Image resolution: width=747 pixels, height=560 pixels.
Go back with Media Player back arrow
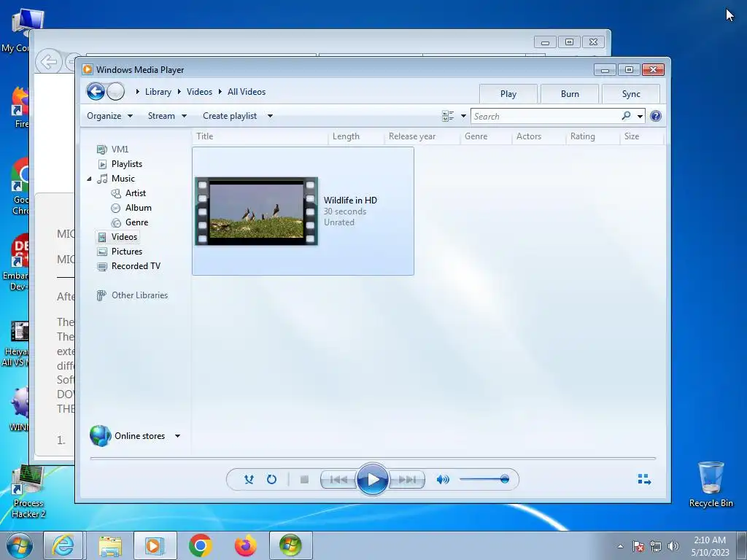(x=96, y=91)
